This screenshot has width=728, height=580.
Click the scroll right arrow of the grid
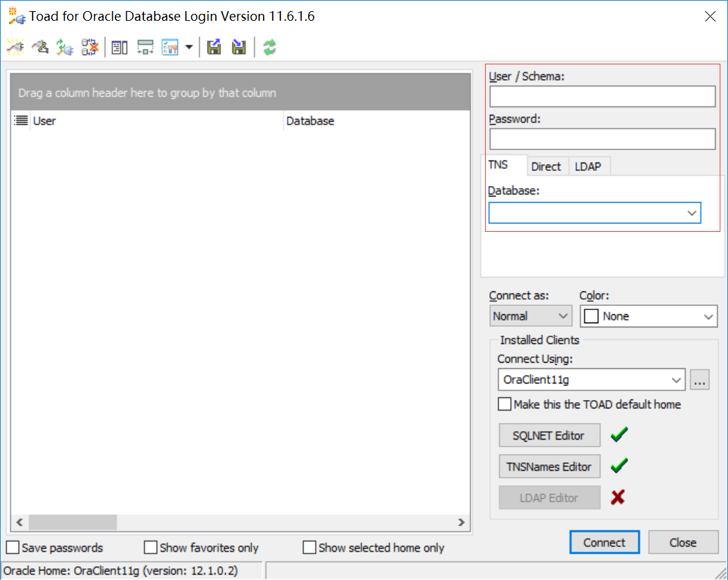(x=461, y=522)
